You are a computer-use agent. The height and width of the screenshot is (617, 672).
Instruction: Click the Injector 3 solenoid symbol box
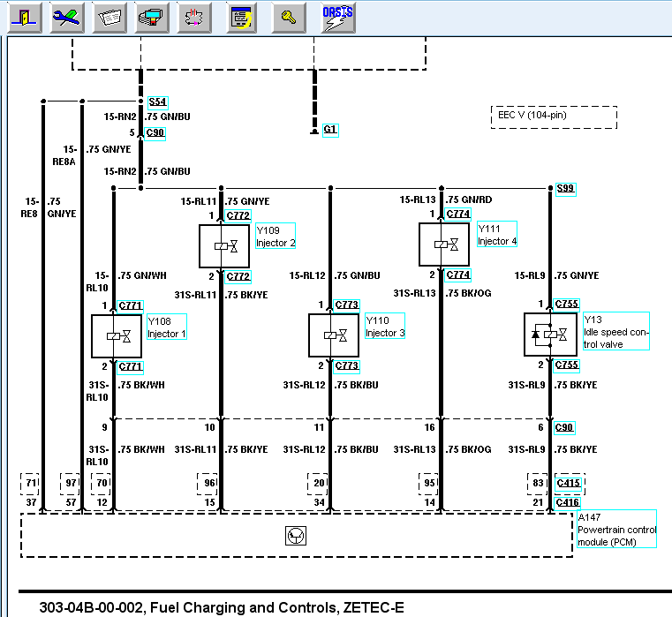click(x=334, y=335)
